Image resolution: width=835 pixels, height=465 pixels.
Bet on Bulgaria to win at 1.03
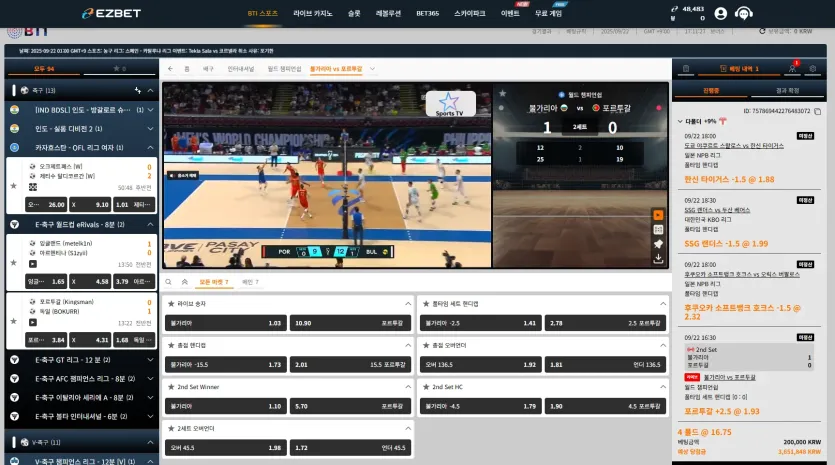(x=226, y=323)
